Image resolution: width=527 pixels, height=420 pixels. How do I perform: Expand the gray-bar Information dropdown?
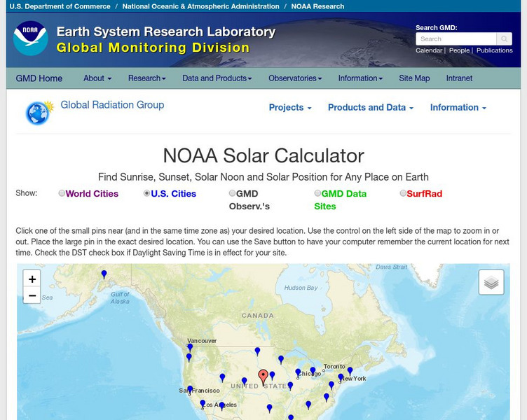(x=360, y=78)
